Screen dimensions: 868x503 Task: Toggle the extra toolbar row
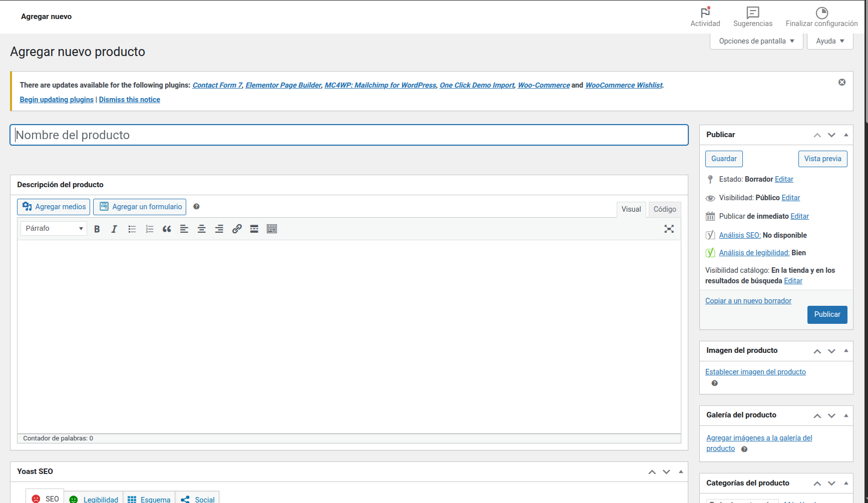[272, 229]
